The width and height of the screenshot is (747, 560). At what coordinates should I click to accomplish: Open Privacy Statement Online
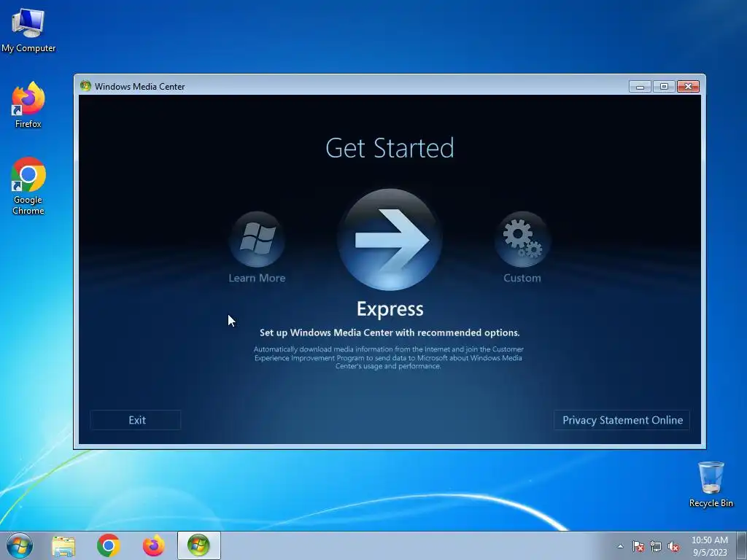(x=622, y=420)
